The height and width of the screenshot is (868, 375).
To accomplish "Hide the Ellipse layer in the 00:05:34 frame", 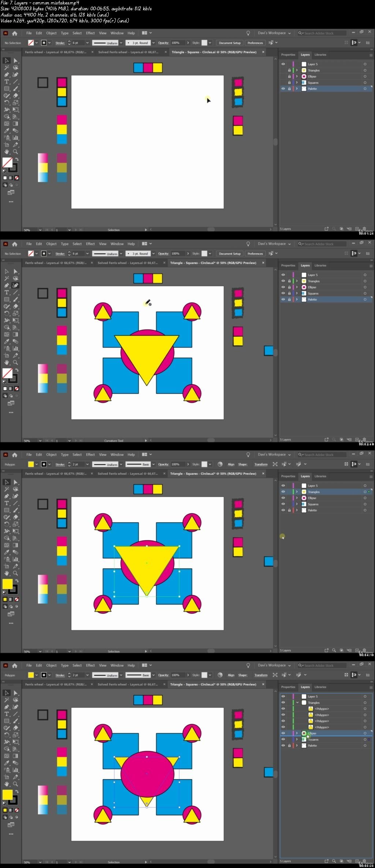I will 283,733.
